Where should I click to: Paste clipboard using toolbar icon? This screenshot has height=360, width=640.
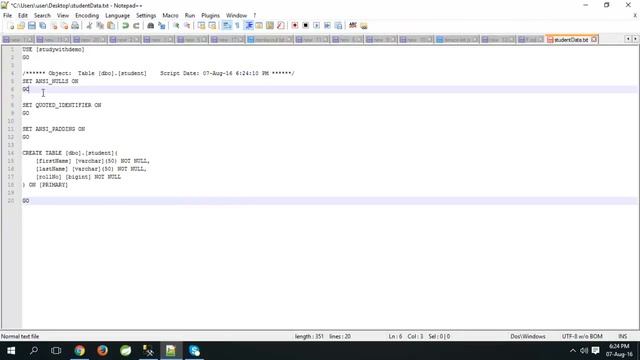[111, 26]
